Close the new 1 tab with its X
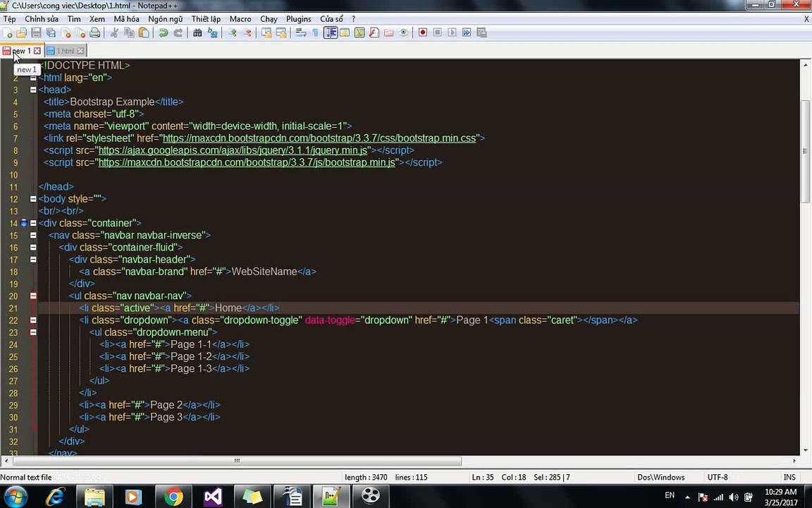The image size is (812, 508). pyautogui.click(x=37, y=51)
